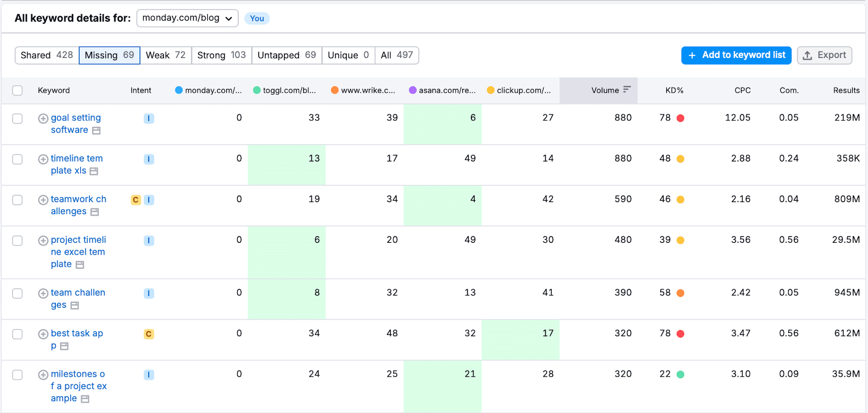Image resolution: width=868 pixels, height=413 pixels.
Task: Switch to the All 497 tab
Action: click(397, 55)
